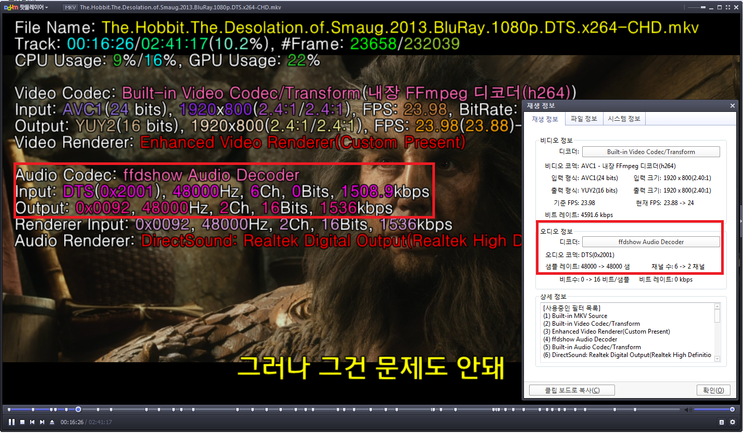This screenshot has width=743, height=433.
Task: Click the '출력 형식: YUY2(16 bits)' value
Action: point(584,190)
